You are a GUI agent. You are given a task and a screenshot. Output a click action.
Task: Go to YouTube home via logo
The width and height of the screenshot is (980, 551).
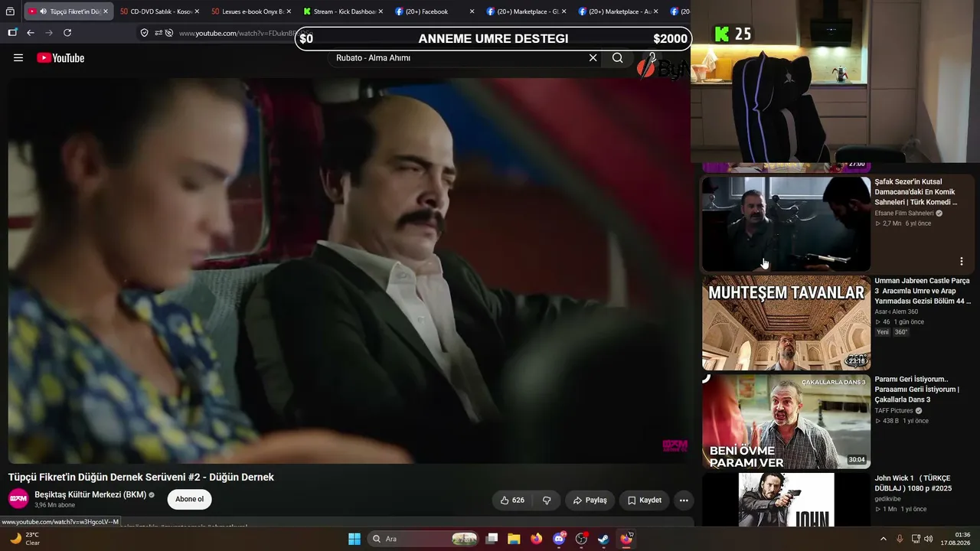point(60,58)
